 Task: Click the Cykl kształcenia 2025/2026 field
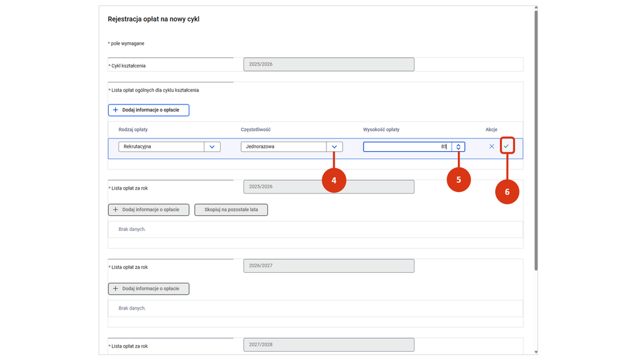pos(328,65)
